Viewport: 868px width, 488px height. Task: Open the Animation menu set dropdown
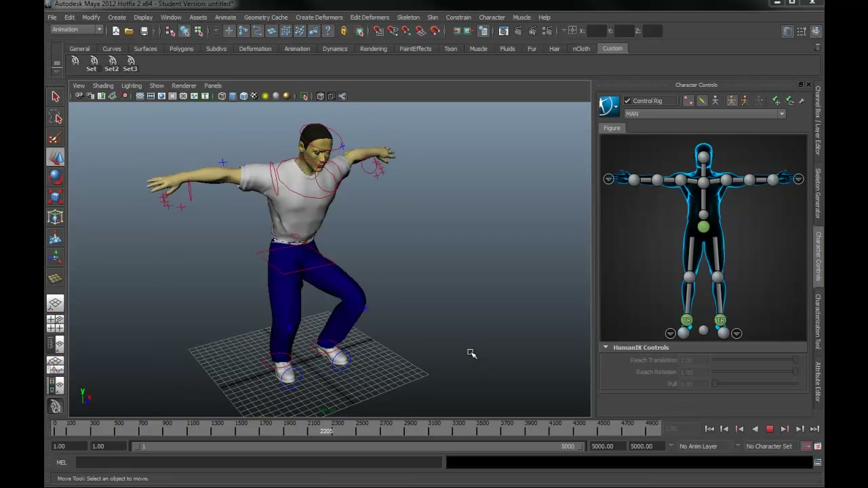coord(77,30)
